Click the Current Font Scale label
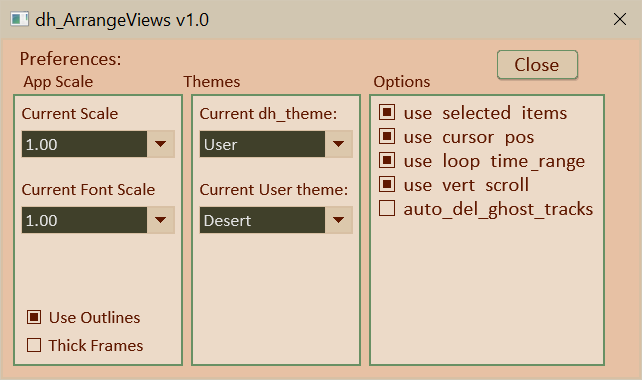 [88, 190]
